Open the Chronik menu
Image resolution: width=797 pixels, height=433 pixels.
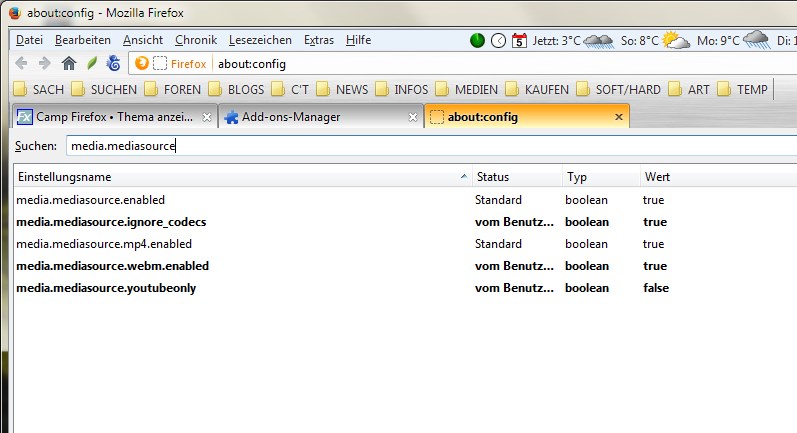click(196, 40)
